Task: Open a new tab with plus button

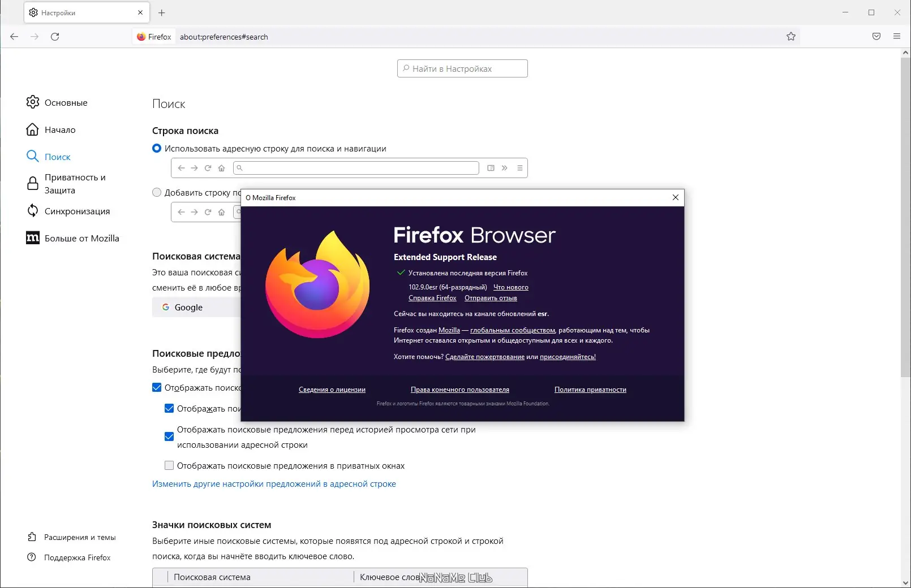Action: (162, 12)
